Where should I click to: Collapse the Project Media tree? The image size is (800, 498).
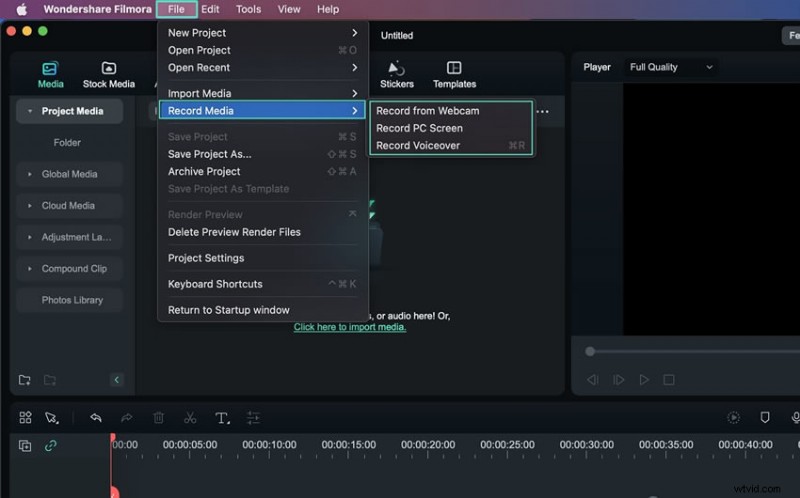[x=30, y=111]
